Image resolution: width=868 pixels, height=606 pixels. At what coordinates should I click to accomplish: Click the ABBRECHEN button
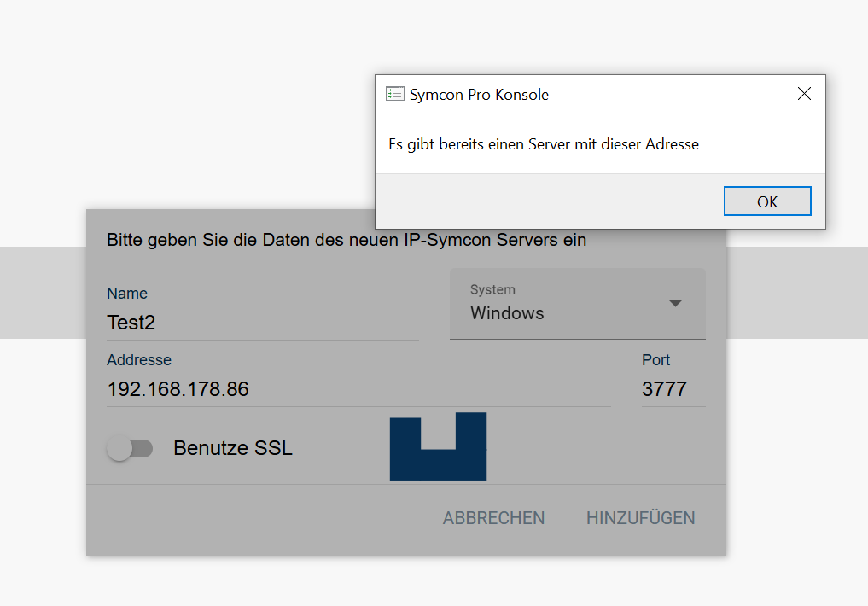coord(493,518)
